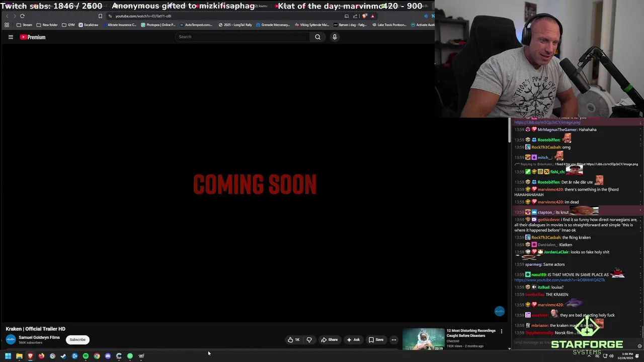Open the Allstate Insurance bookmark

[x=119, y=25]
